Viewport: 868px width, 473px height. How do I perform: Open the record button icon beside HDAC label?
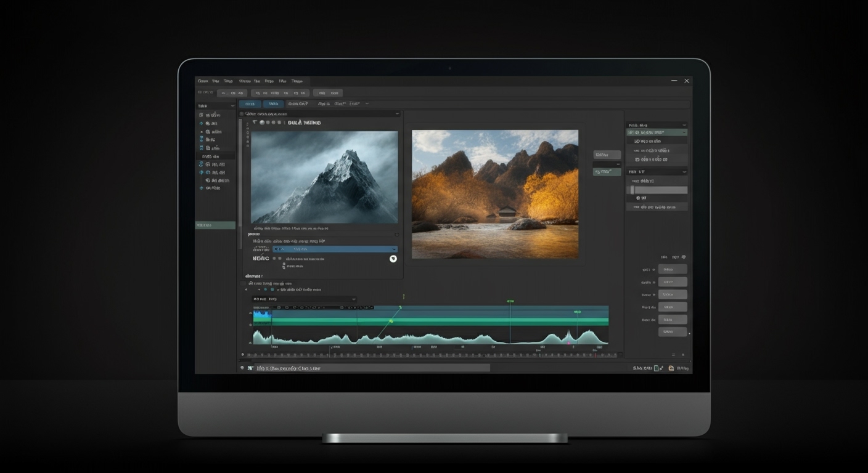[393, 259]
